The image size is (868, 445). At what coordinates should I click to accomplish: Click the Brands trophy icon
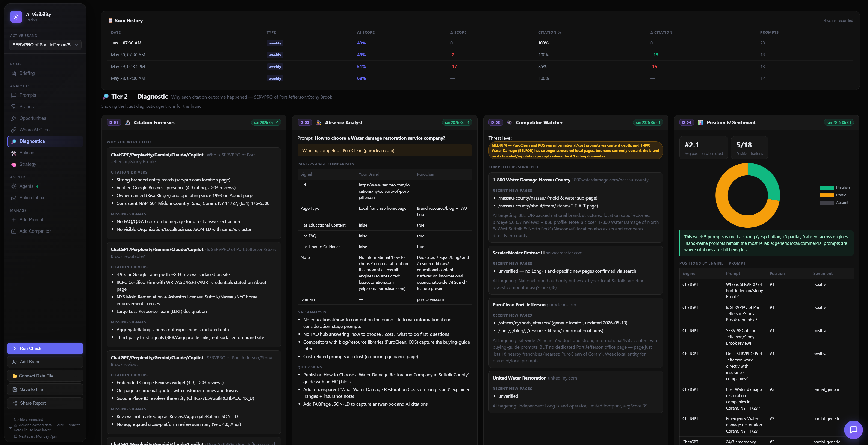(13, 107)
